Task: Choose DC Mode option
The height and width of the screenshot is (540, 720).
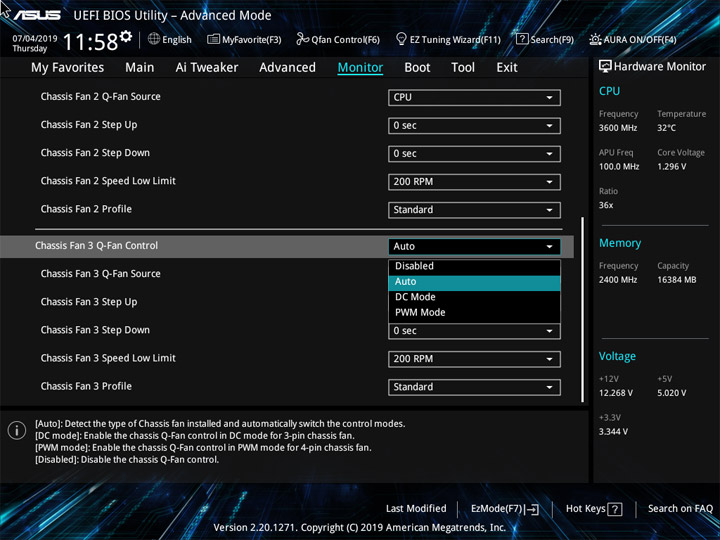Action: click(474, 297)
